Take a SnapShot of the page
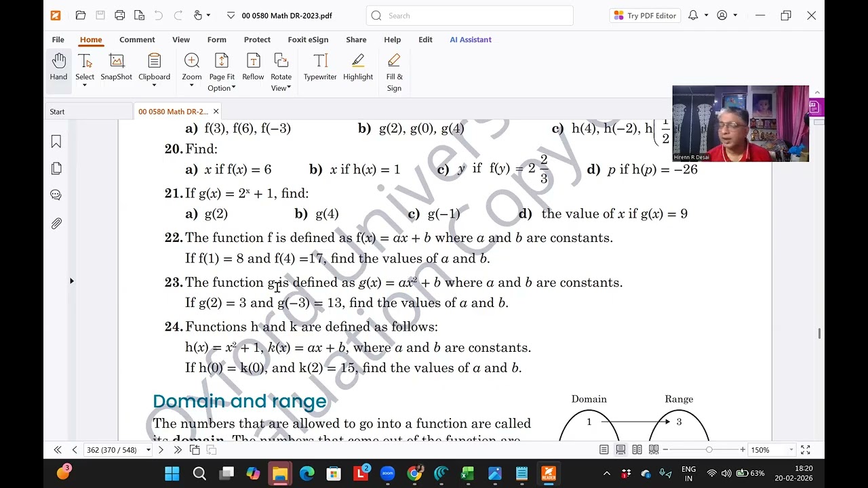Screen dimensions: 868x488 pos(117,67)
